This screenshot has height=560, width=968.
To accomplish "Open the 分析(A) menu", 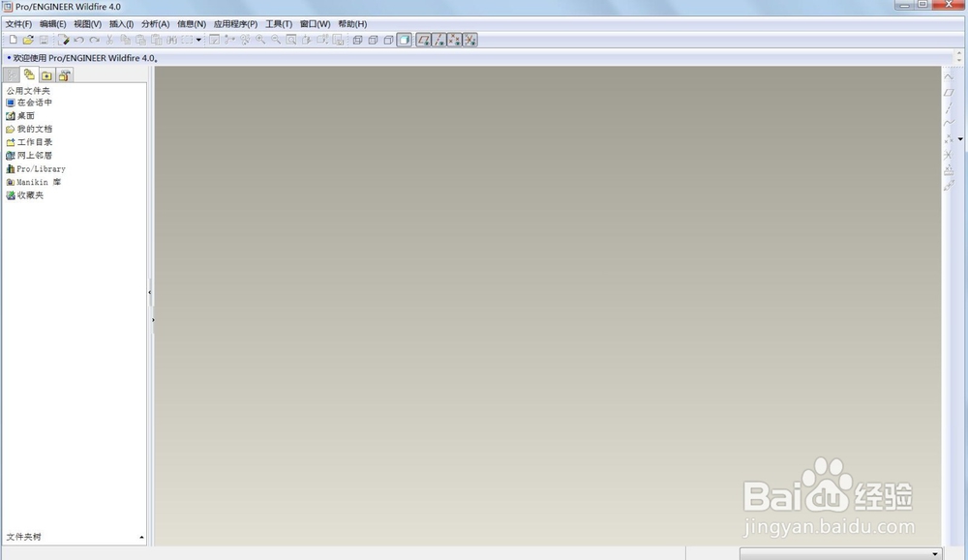I will tap(155, 24).
